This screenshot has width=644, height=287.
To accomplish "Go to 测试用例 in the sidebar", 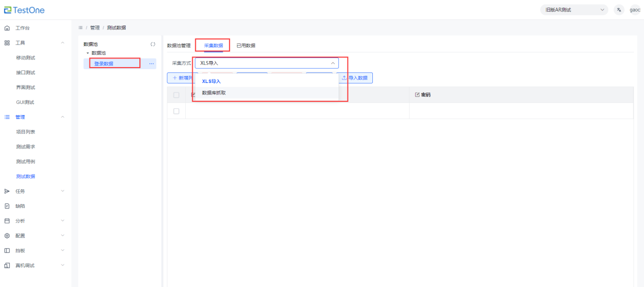I will point(25,162).
